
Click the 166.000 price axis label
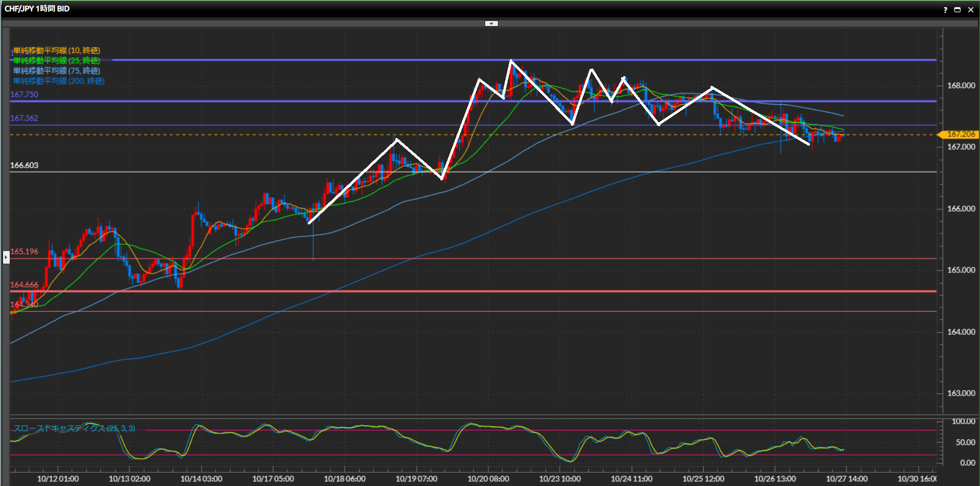point(961,209)
